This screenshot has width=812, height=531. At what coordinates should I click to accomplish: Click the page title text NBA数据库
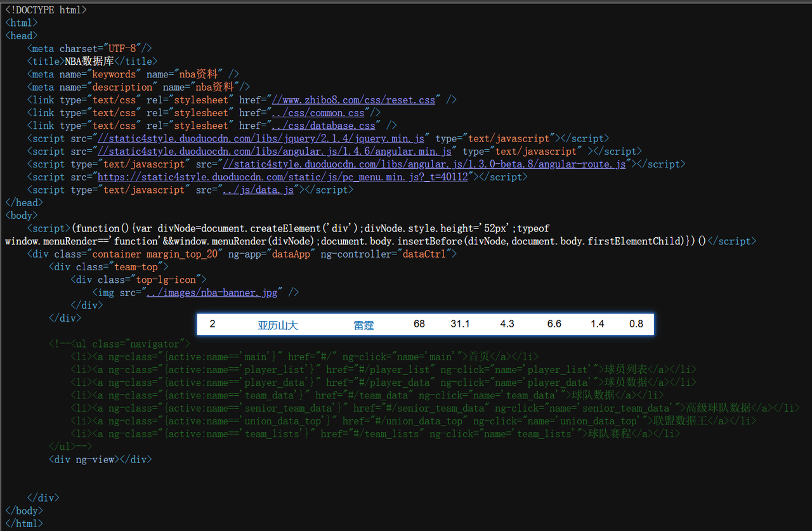click(89, 62)
